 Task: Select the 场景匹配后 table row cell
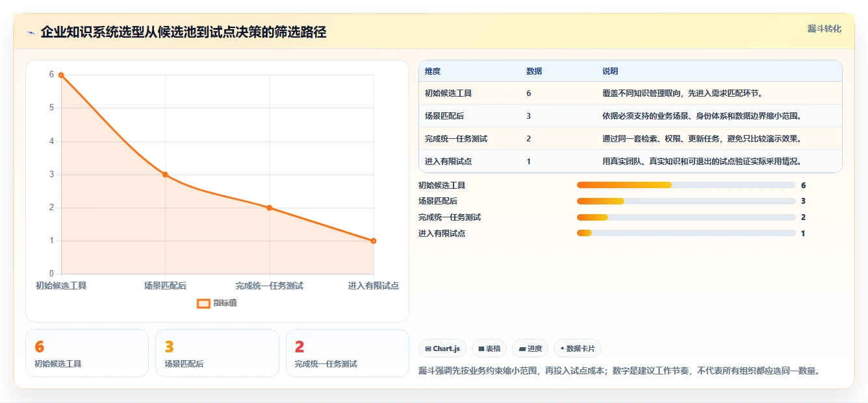pyautogui.click(x=444, y=116)
